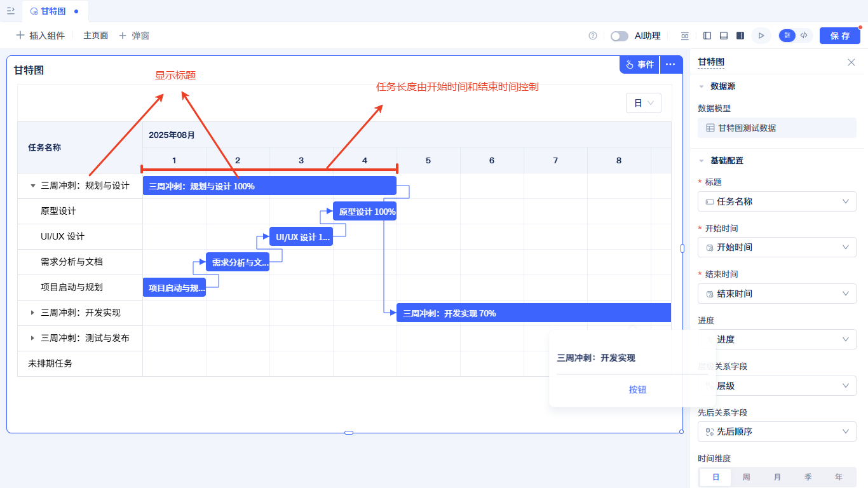The width and height of the screenshot is (868, 488).
Task: Close the 甘特图 properties panel
Action: (851, 62)
